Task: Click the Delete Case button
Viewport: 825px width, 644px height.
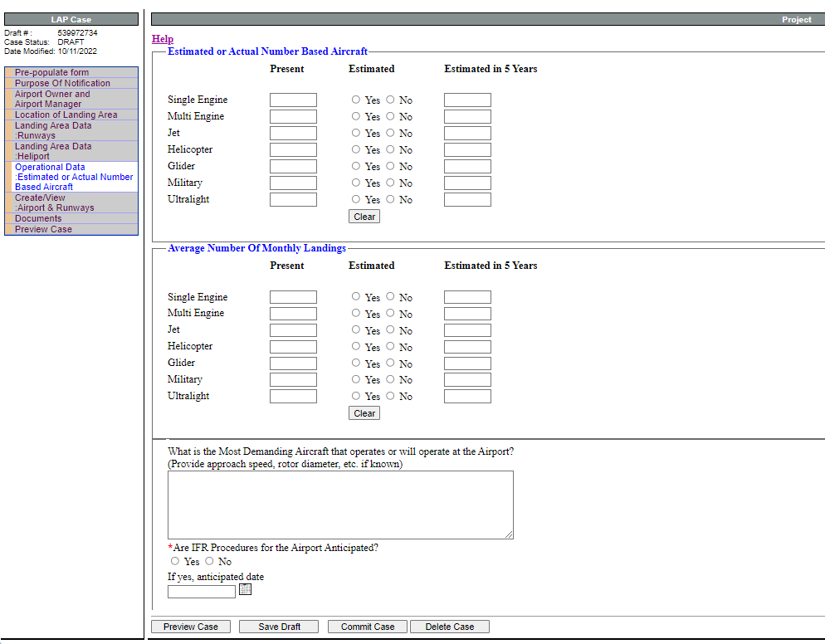Action: [x=449, y=627]
